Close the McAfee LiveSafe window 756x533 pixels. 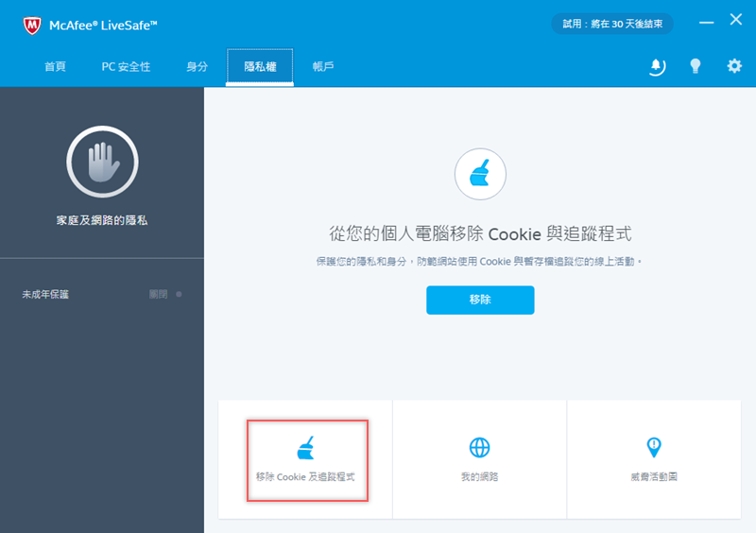point(736,19)
